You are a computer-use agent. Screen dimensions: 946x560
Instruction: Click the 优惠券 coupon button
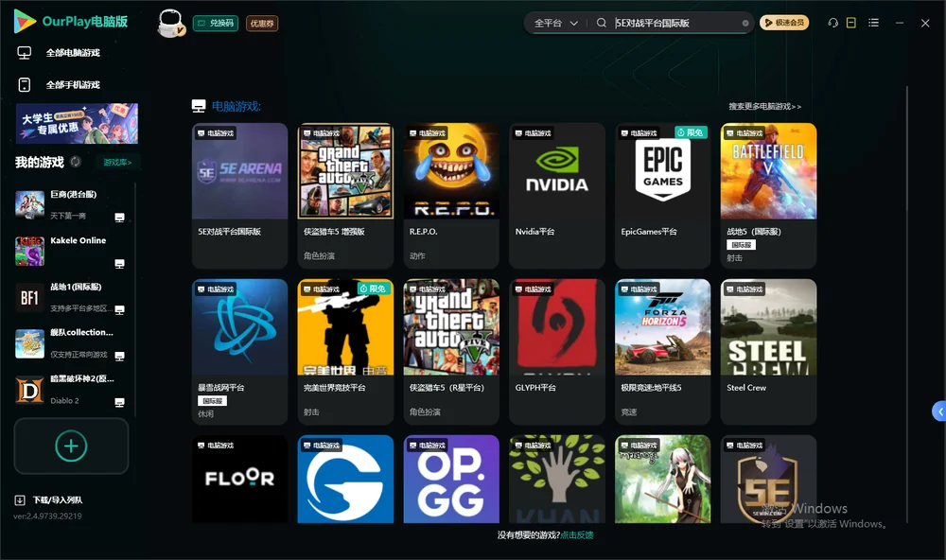[262, 24]
